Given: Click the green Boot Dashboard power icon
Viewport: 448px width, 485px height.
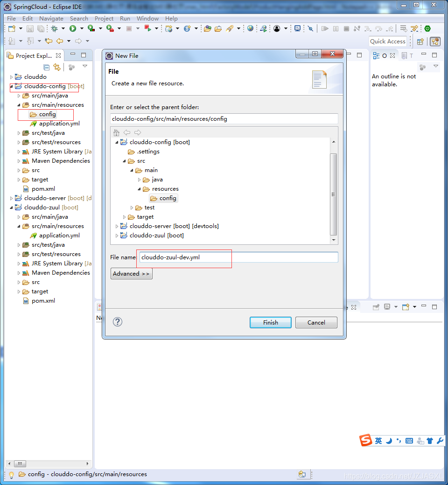Looking at the screenshot, I should tap(427, 28).
